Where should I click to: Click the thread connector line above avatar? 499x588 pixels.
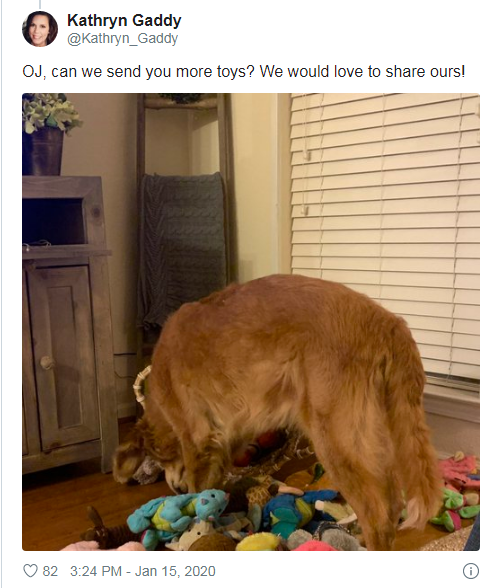coord(39,4)
